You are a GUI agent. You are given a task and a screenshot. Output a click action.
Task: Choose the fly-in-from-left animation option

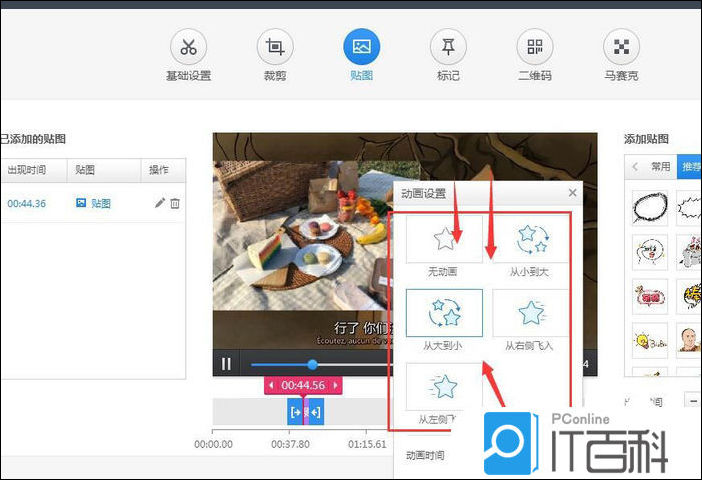point(444,386)
